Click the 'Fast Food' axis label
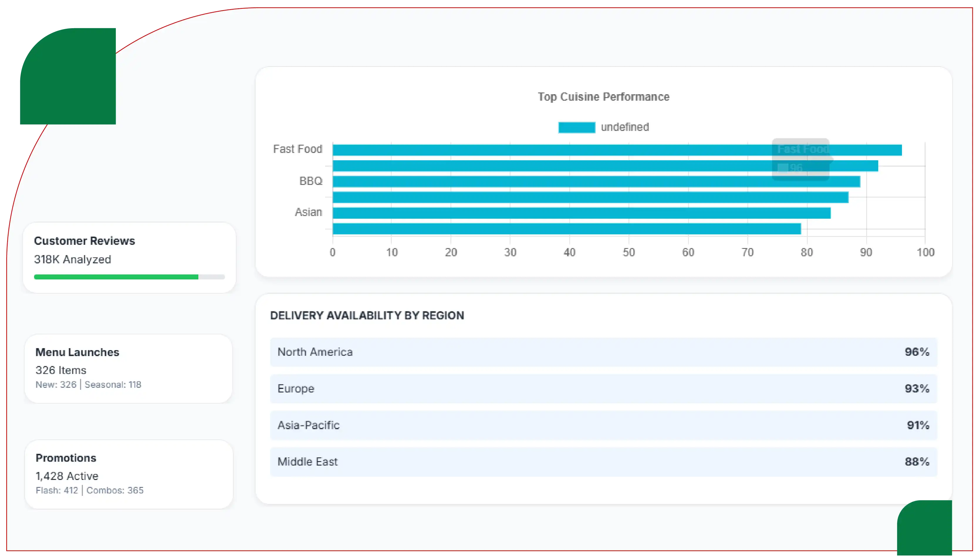 298,149
